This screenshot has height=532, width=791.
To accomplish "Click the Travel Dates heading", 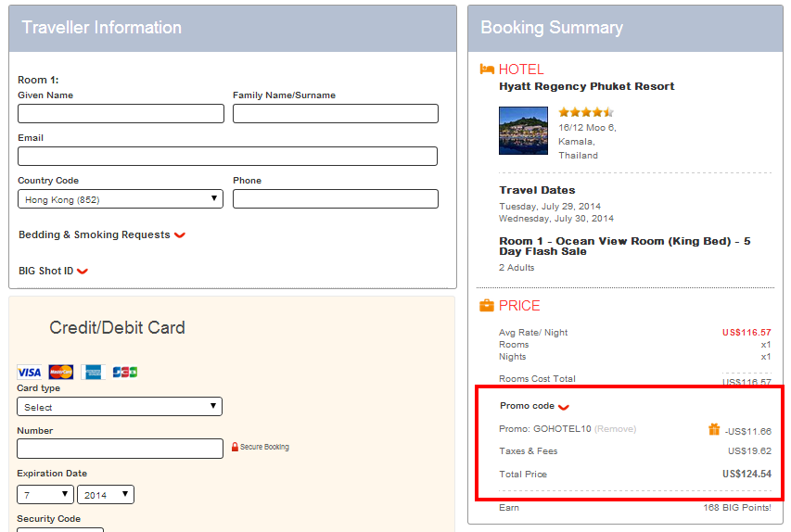I will click(537, 190).
